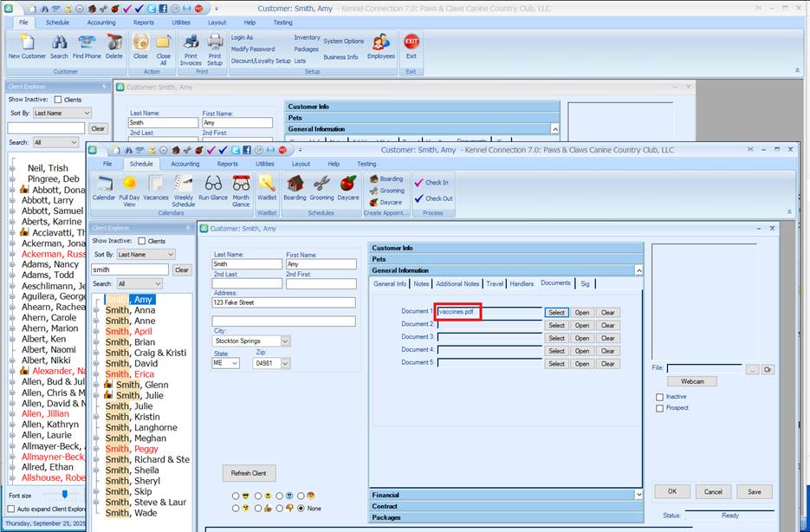Click the Check In button
This screenshot has width=810, height=532.
[x=432, y=183]
